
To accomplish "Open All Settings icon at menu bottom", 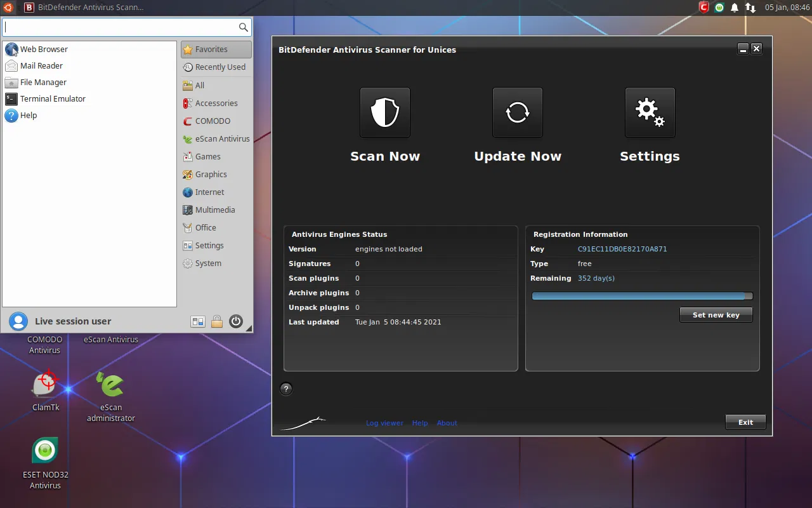I will click(x=198, y=322).
